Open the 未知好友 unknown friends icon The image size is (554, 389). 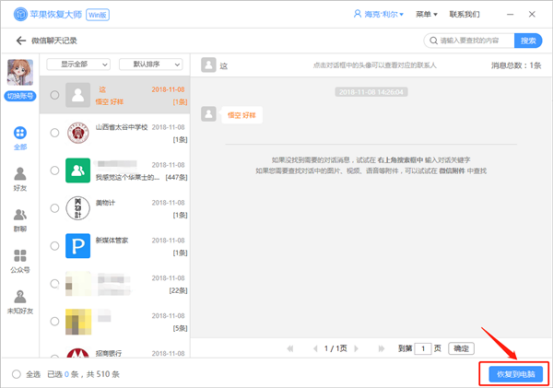[x=20, y=297]
